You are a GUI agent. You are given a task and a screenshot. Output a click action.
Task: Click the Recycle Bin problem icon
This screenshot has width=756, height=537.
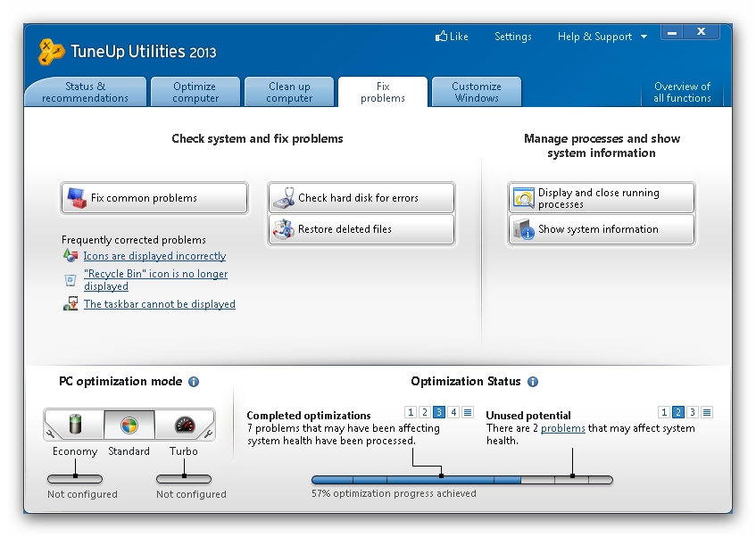(x=71, y=280)
